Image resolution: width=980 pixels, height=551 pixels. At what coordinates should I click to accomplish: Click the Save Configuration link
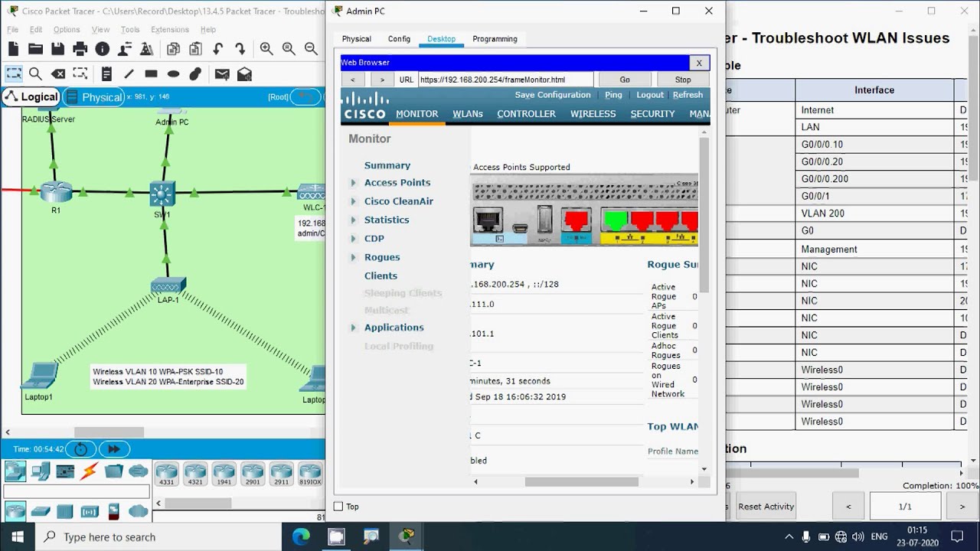tap(553, 95)
